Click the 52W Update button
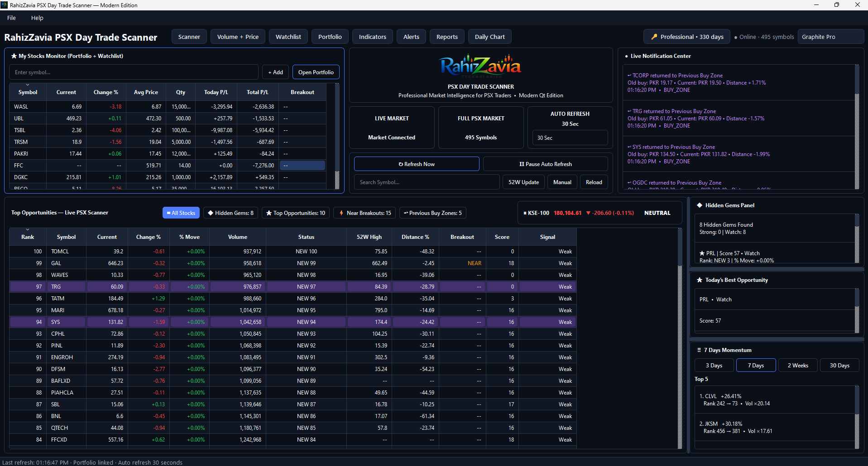This screenshot has height=466, width=868. 523,182
